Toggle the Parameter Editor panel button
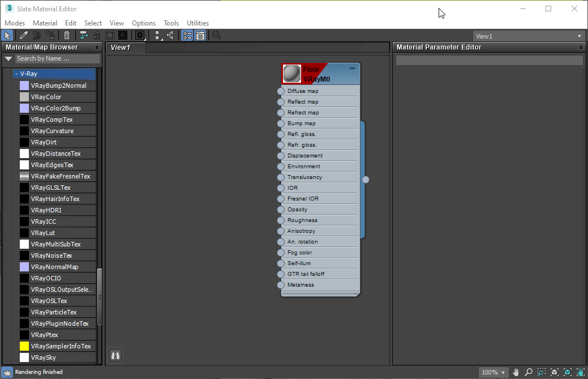 tap(200, 35)
